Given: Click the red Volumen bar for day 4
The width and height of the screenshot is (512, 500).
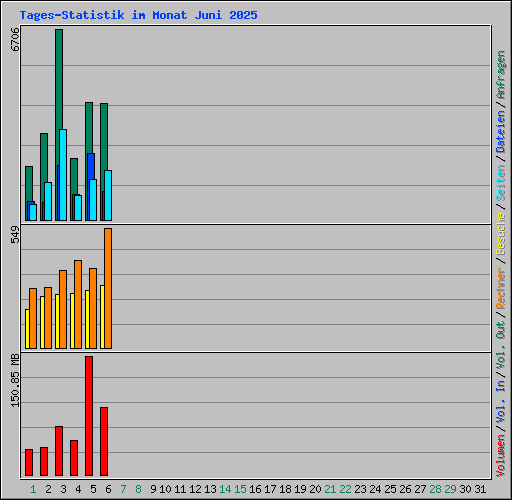Looking at the screenshot, I should coord(74,458).
